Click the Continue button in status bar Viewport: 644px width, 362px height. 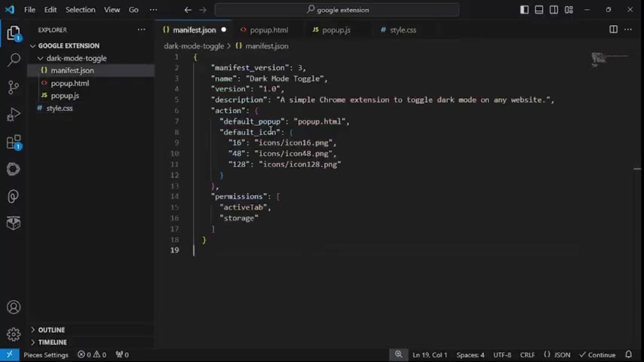[x=597, y=354]
